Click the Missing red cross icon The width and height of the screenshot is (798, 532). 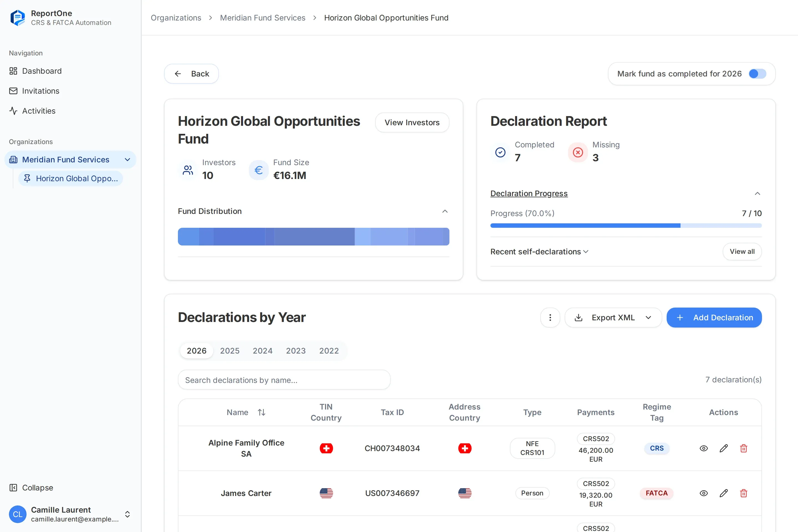(578, 152)
